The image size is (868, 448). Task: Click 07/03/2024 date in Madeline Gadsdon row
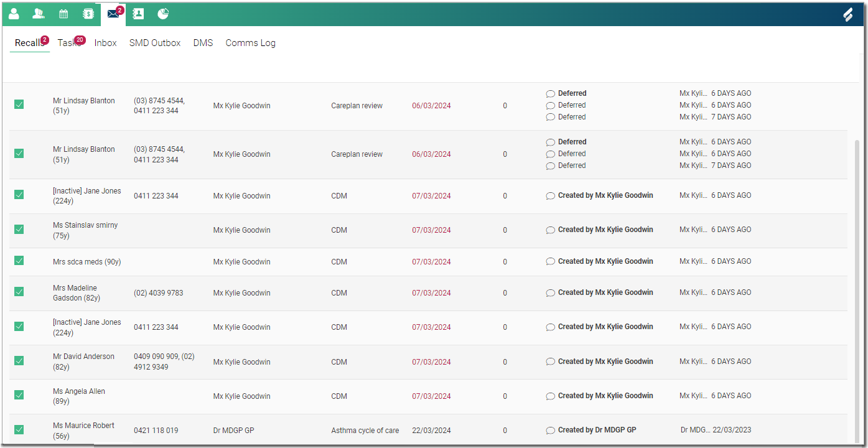pyautogui.click(x=431, y=293)
